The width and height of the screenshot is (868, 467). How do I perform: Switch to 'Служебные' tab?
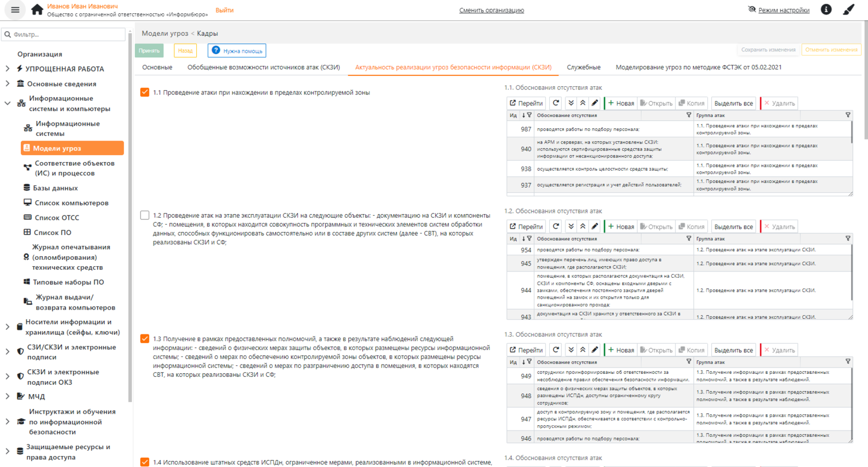[583, 68]
